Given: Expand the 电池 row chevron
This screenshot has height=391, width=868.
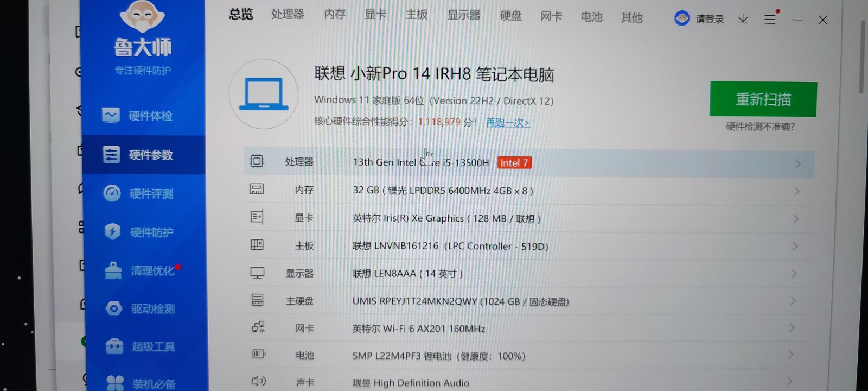Looking at the screenshot, I should tap(790, 355).
